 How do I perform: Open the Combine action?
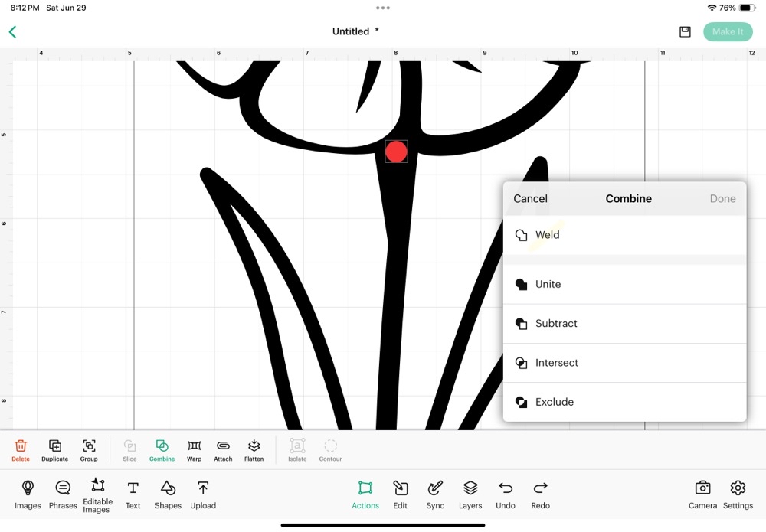[162, 450]
